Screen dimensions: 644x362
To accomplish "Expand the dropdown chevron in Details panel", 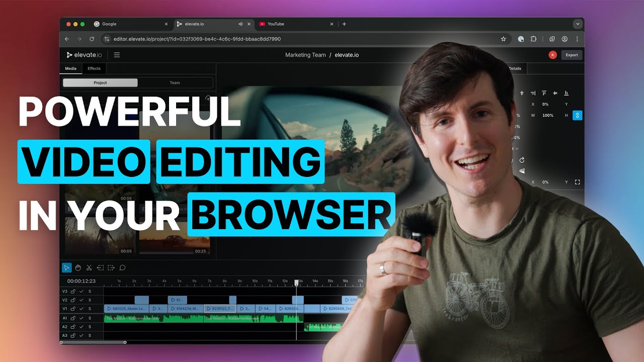I will pos(517,149).
